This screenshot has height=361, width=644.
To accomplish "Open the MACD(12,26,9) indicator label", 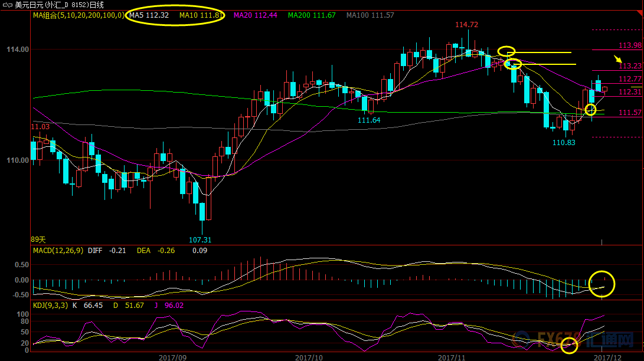I will pos(58,251).
